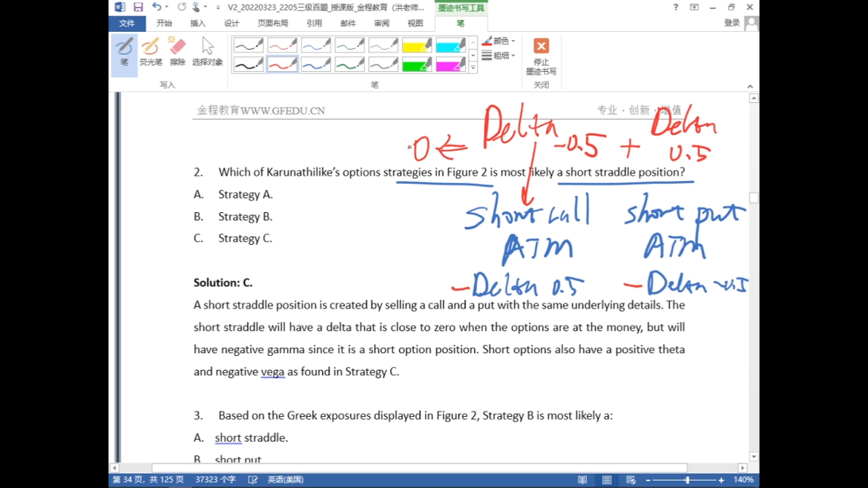Expand the pen gallery more arrow

[x=473, y=67]
